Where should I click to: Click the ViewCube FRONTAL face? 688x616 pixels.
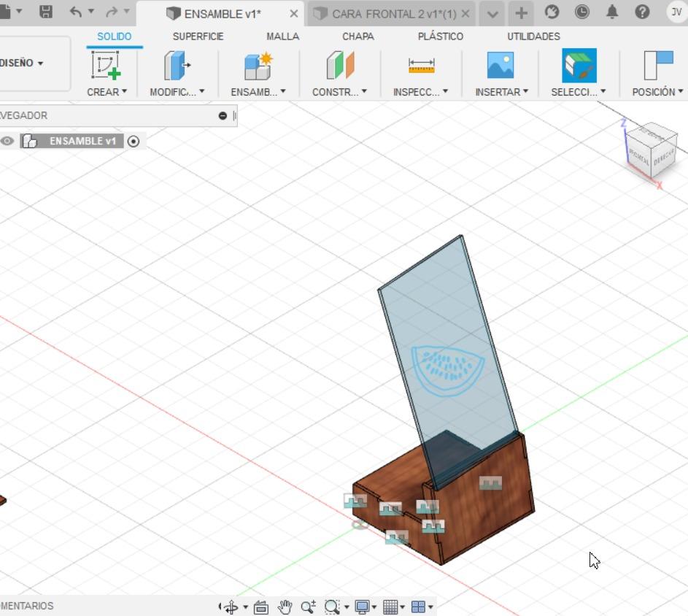pos(639,156)
